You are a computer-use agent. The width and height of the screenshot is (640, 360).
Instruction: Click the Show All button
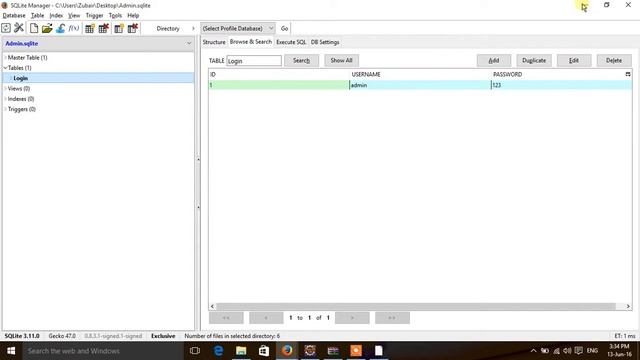click(x=341, y=60)
